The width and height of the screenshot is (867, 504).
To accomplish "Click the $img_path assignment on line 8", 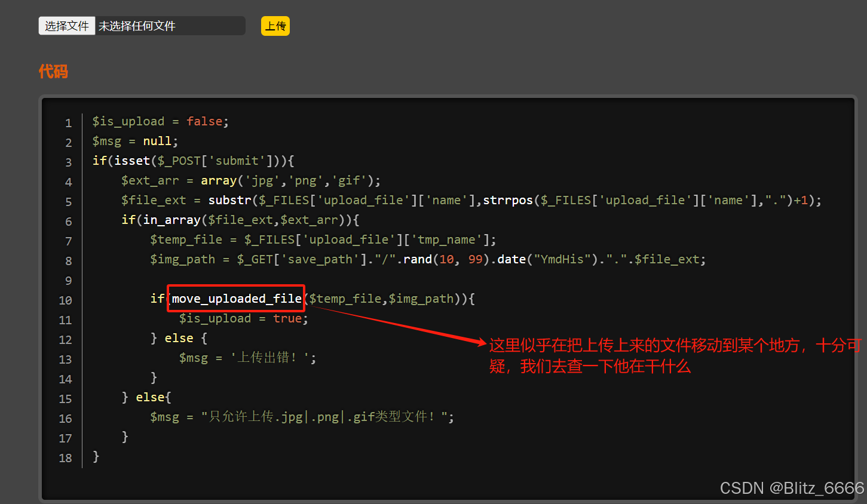I will (428, 259).
